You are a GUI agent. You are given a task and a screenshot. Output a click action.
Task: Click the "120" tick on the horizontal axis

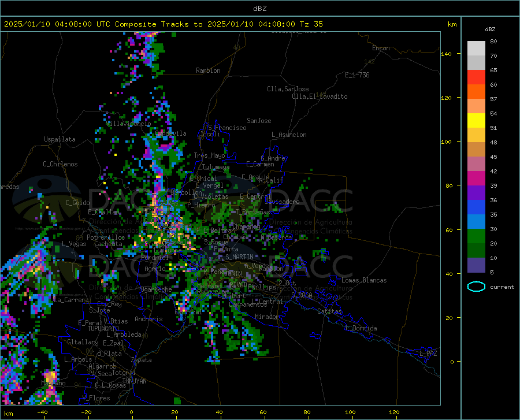pos(394,412)
